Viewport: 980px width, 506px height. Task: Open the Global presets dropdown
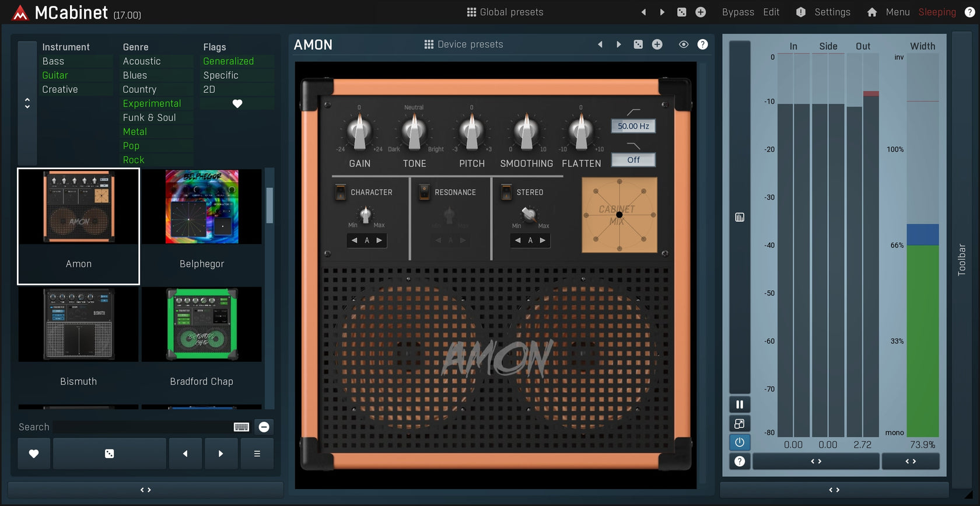point(505,12)
